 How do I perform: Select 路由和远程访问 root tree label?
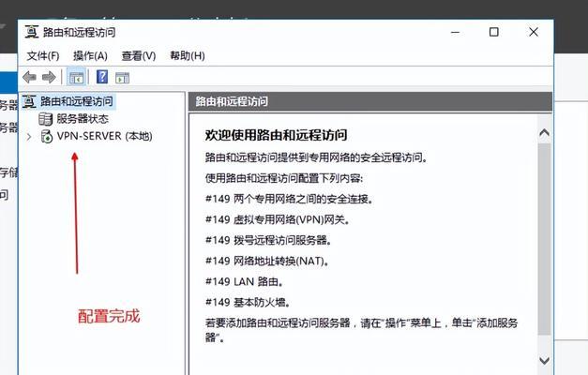tap(77, 101)
